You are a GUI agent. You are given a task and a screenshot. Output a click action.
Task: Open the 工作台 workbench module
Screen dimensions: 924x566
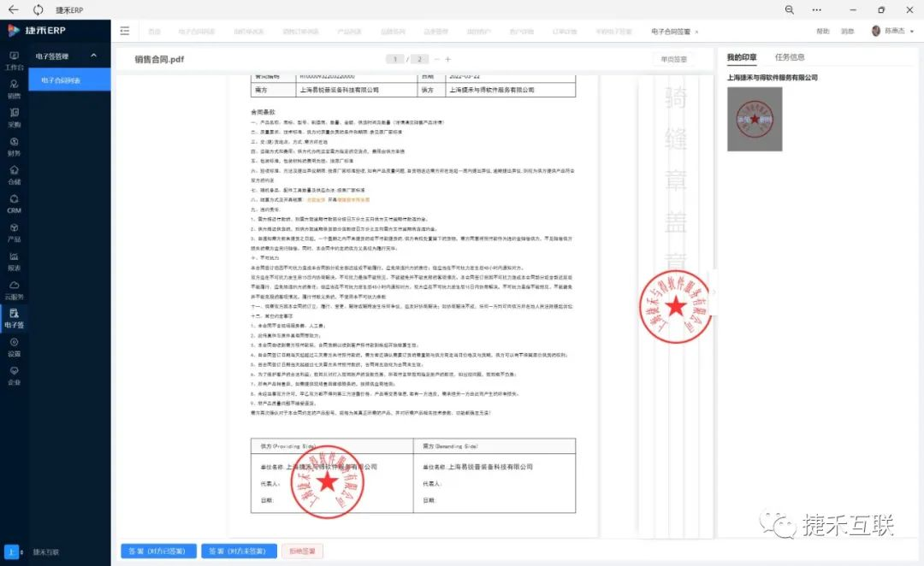[15, 60]
